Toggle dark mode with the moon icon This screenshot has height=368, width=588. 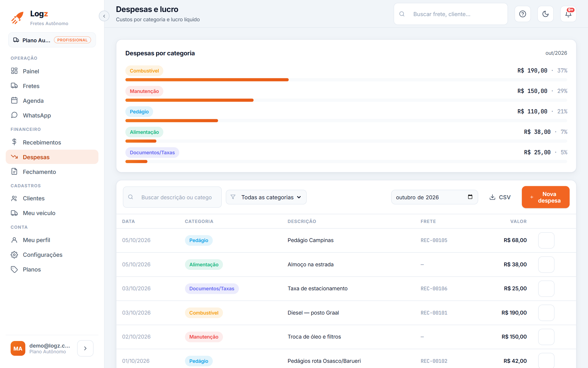pos(545,14)
